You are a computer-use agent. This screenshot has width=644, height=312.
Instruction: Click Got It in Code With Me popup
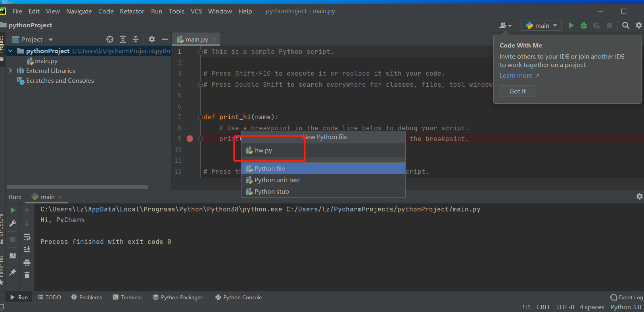[x=517, y=91]
